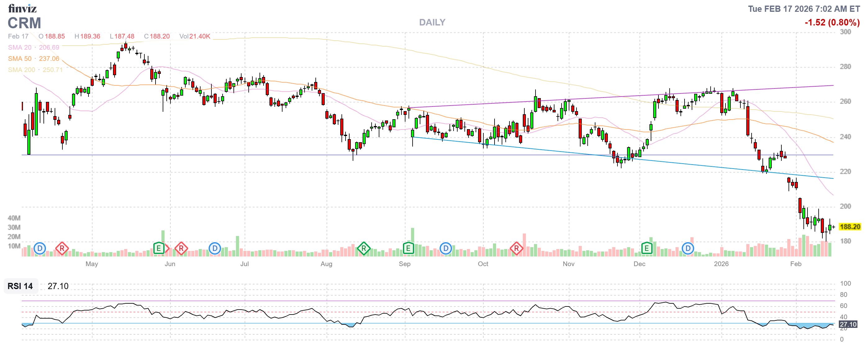Click the RSI 14 indicator label
The image size is (868, 349).
click(20, 286)
